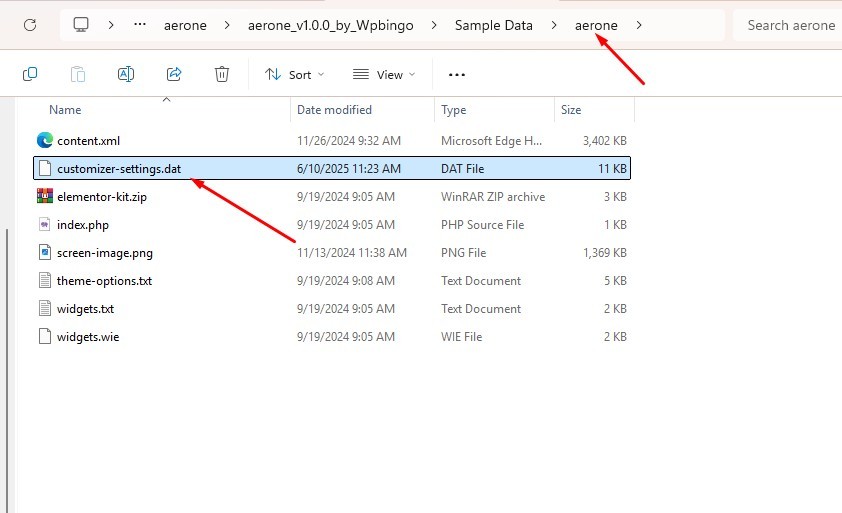Open the hidden breadcrumb ellipsis menu

[140, 25]
